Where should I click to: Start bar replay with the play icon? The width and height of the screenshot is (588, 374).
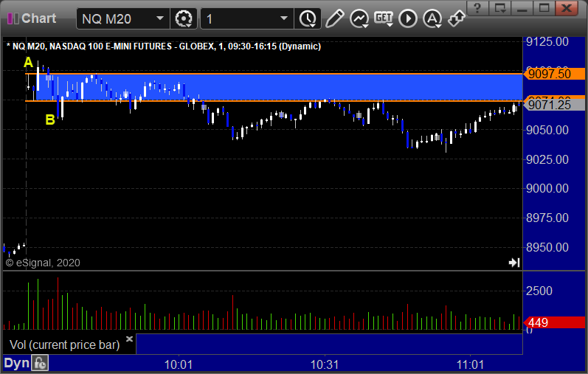(408, 18)
